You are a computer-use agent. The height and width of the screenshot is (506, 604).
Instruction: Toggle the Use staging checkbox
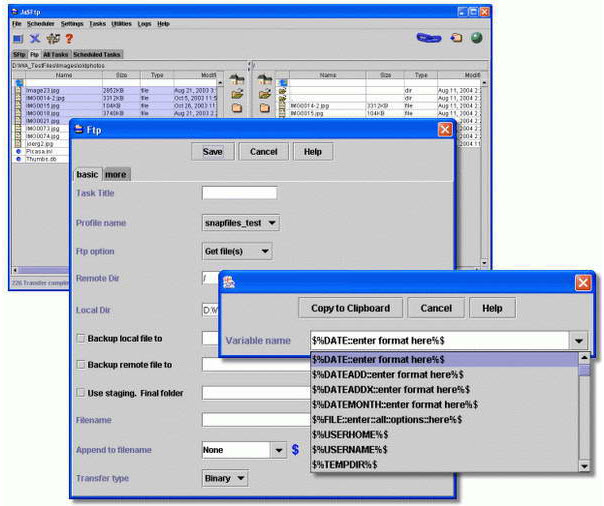point(81,393)
